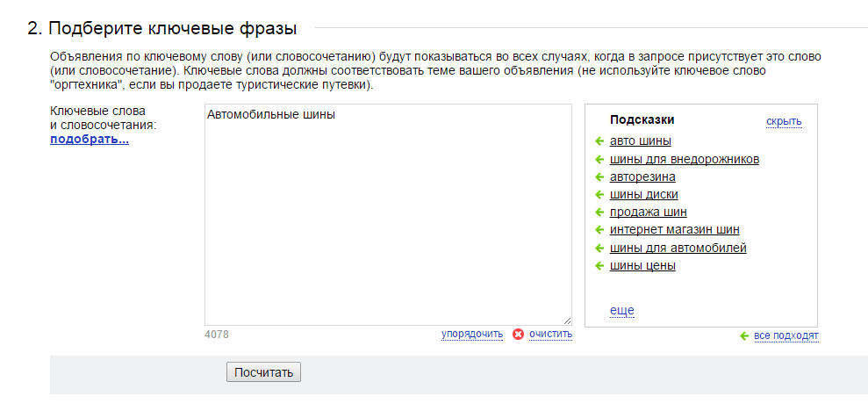The height and width of the screenshot is (418, 868).
Task: Click the 'Посчитать' button
Action: click(x=263, y=372)
